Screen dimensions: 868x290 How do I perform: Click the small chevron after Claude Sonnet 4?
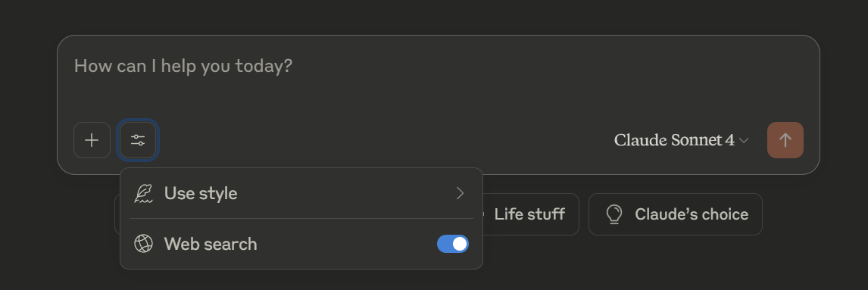tap(744, 141)
